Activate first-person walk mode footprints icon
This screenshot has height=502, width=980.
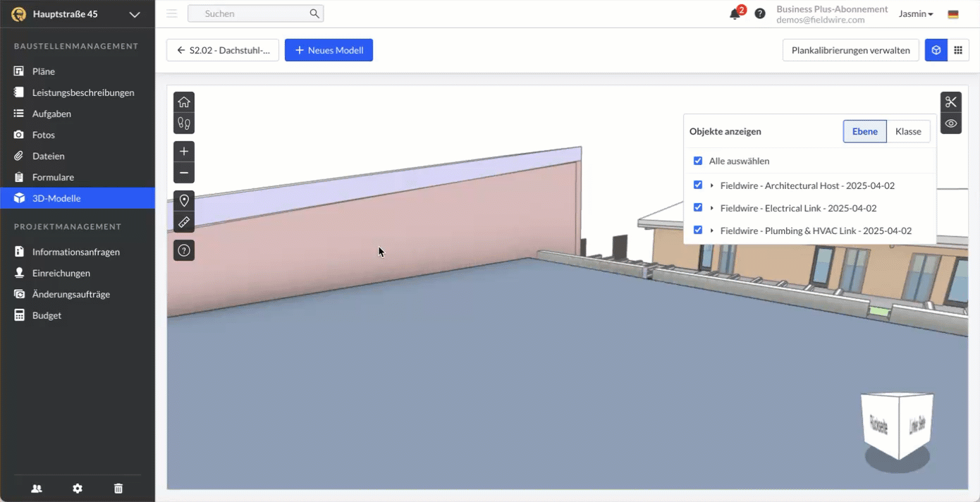184,123
